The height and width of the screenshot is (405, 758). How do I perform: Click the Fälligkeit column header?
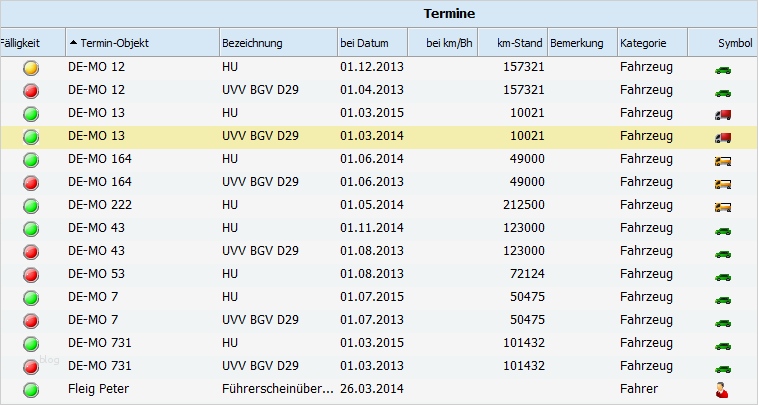click(20, 43)
